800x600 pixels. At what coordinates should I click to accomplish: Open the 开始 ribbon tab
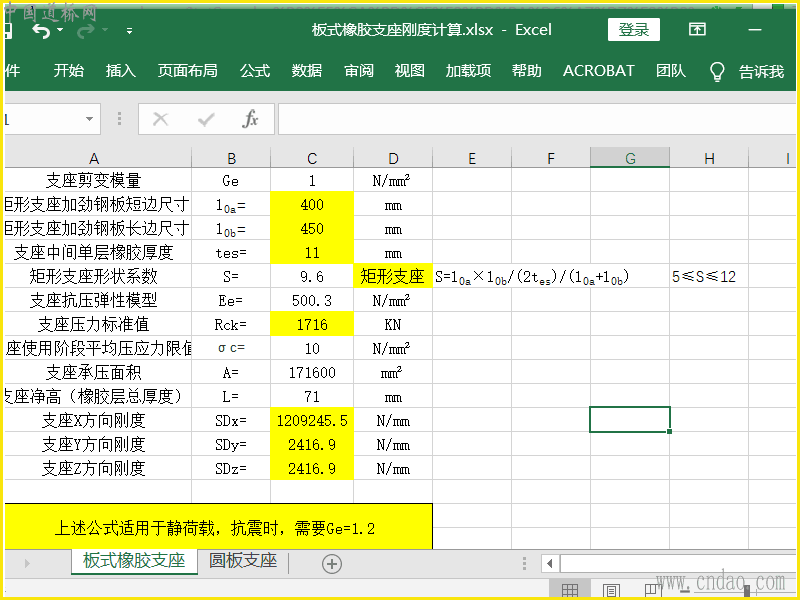point(69,70)
